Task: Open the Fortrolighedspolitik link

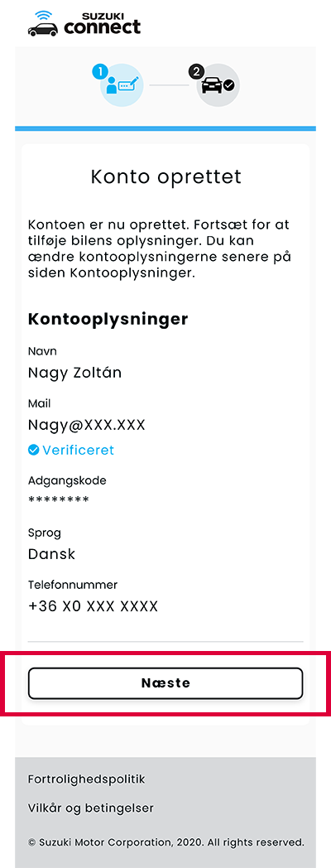Action: point(86,779)
